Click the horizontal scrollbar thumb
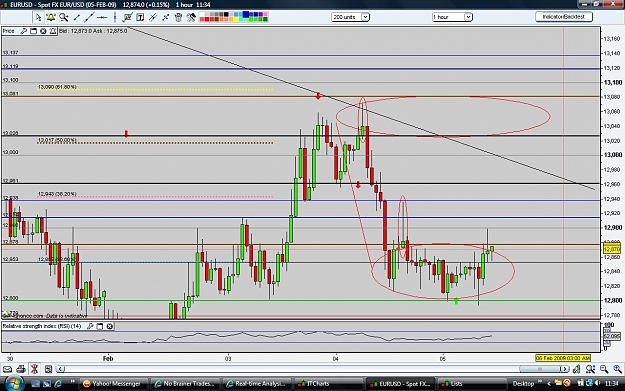Viewport: 625px width, 391px height. click(x=540, y=369)
